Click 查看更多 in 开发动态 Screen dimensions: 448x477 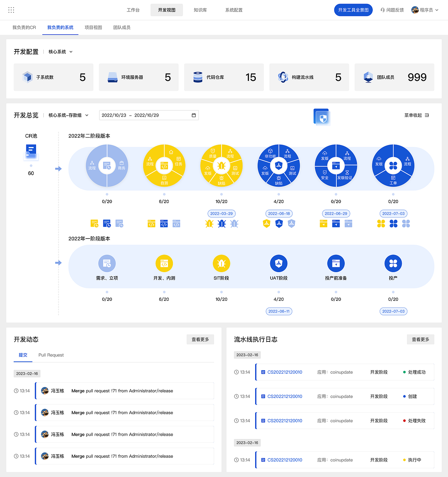coord(200,339)
